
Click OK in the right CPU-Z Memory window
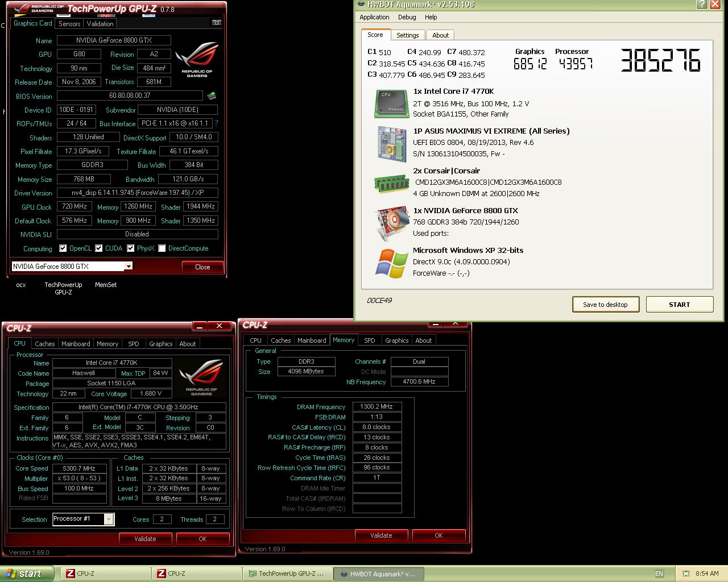pos(439,535)
